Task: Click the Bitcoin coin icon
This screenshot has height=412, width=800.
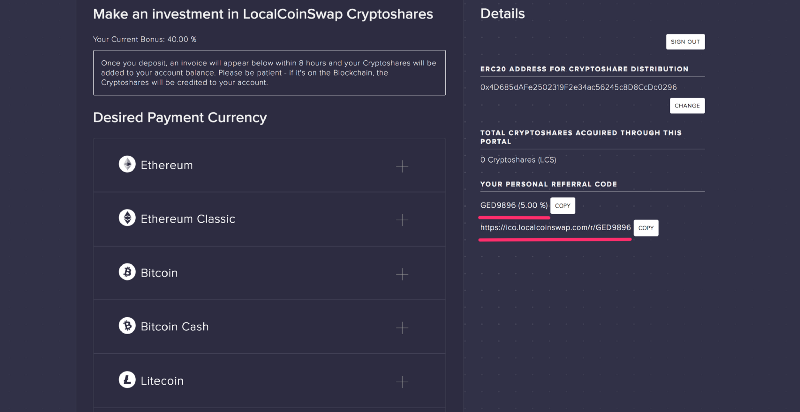Action: pyautogui.click(x=127, y=273)
